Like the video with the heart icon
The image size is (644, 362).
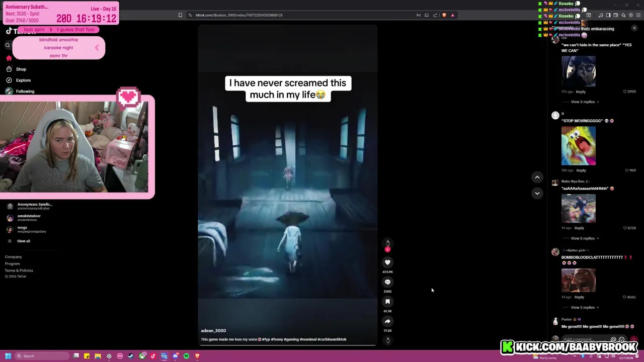point(387,262)
